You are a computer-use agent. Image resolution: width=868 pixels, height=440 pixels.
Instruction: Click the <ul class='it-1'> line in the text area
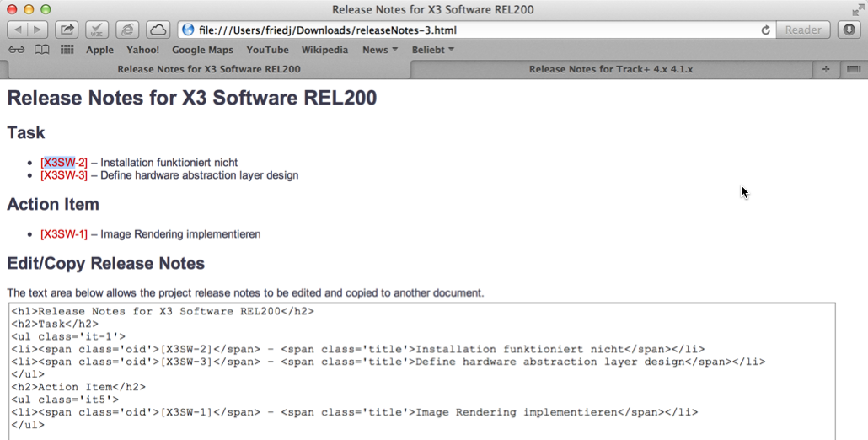(x=68, y=336)
